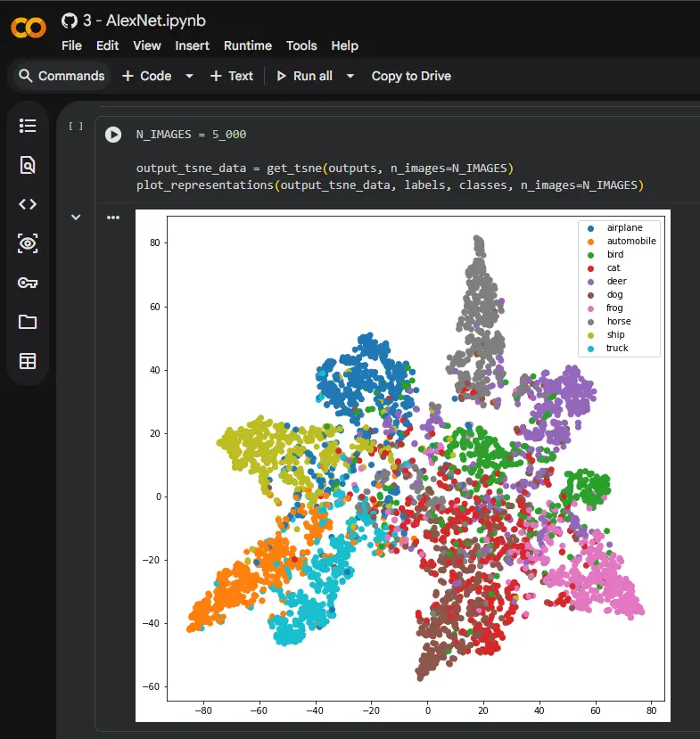Click the ship legend entry
The width and height of the screenshot is (700, 739).
(x=605, y=334)
